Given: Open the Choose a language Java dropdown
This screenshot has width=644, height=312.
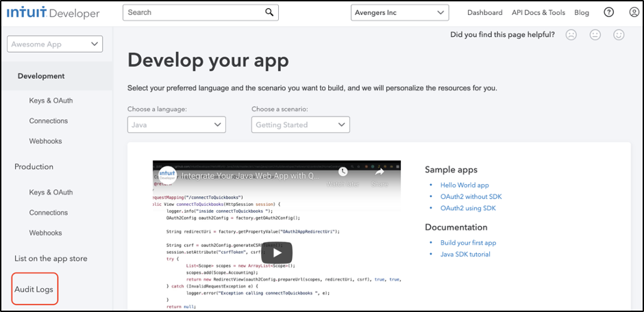Looking at the screenshot, I should (177, 125).
